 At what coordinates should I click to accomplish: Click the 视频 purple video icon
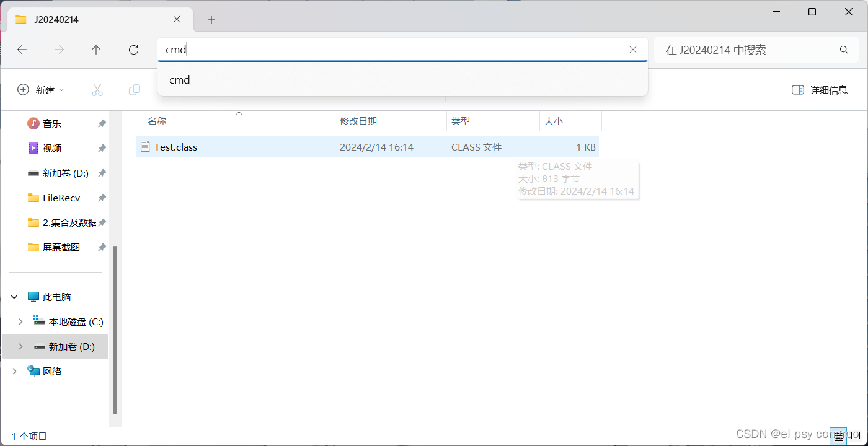point(33,148)
